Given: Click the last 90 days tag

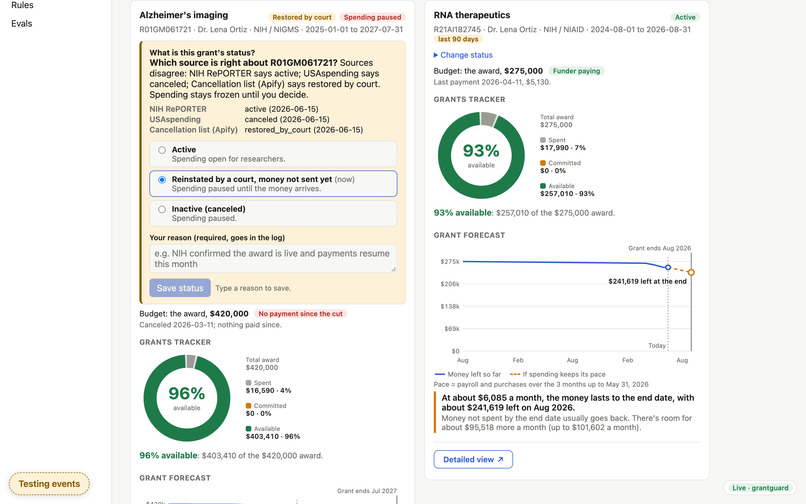Looking at the screenshot, I should tap(457, 39).
